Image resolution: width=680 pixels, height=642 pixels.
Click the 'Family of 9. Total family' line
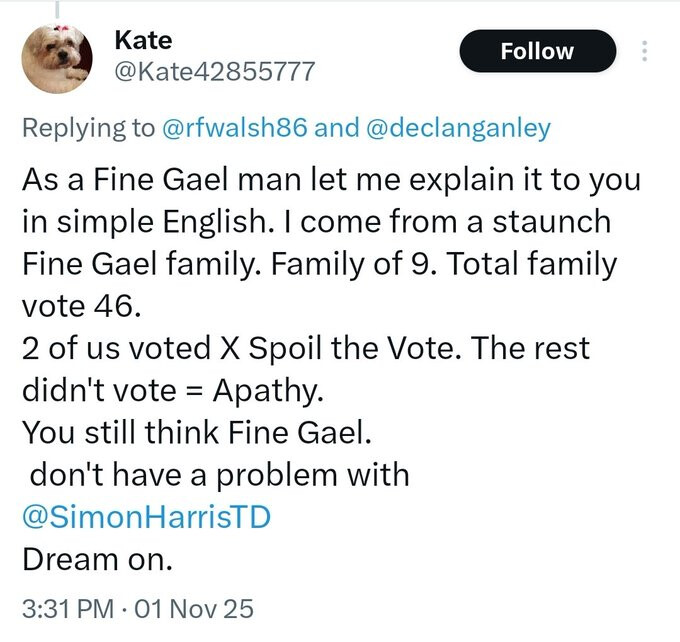319,266
